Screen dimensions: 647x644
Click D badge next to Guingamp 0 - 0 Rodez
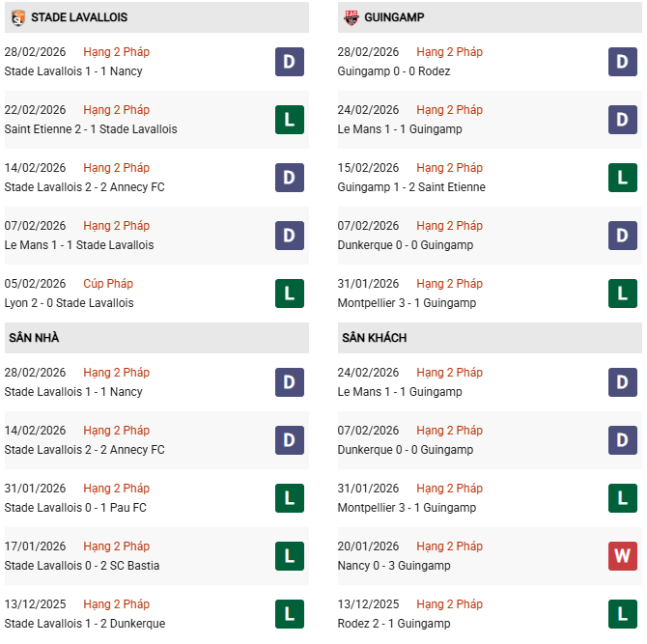pyautogui.click(x=623, y=62)
